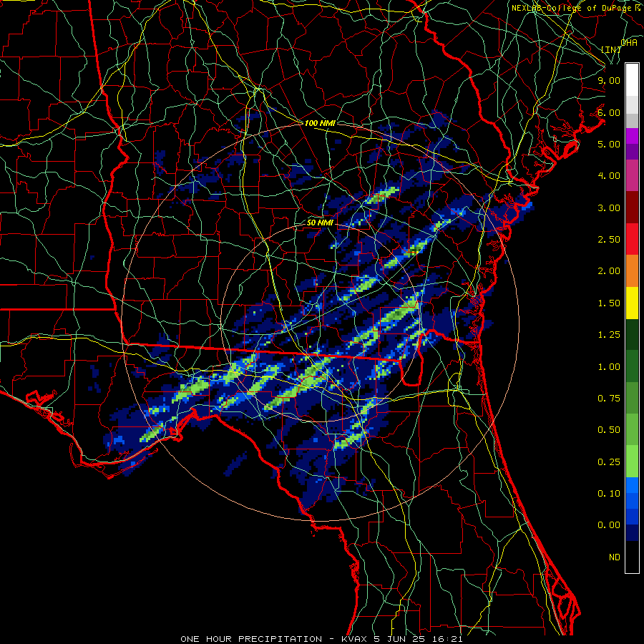This screenshot has height=644, width=644.
Task: Pick the dark red swatch beside 3.00
Action: [x=632, y=208]
